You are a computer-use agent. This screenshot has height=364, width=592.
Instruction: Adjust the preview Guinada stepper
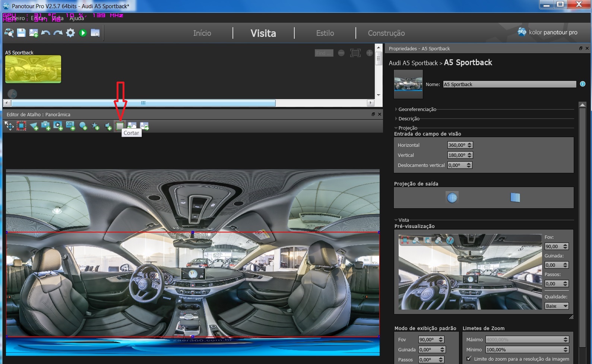566,265
